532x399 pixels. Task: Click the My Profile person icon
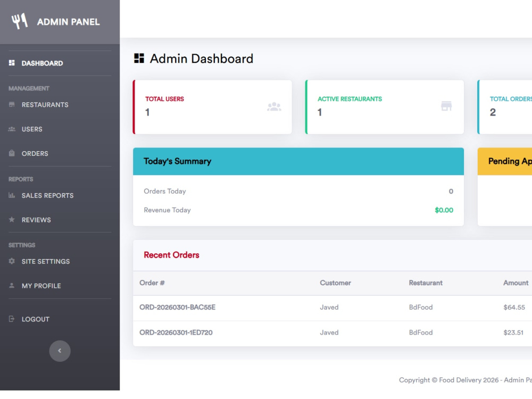click(x=12, y=285)
